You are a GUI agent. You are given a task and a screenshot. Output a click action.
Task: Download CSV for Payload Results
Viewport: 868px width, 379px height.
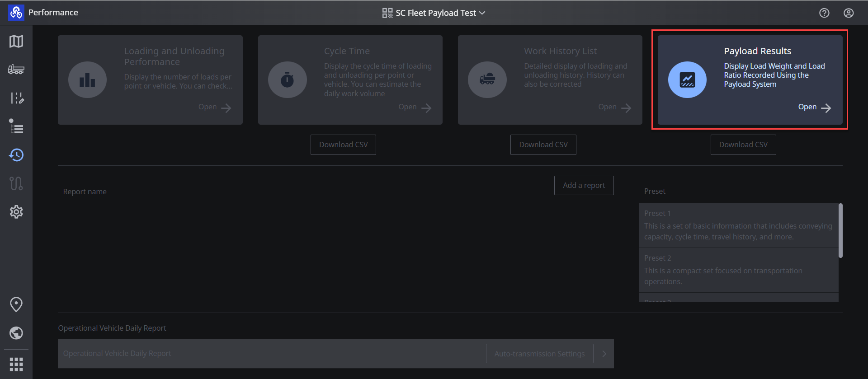[x=743, y=145]
